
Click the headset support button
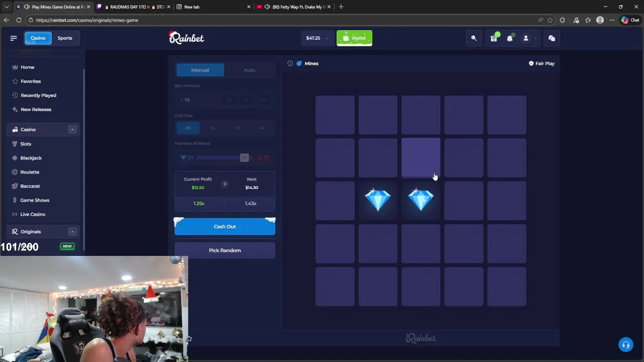625,345
